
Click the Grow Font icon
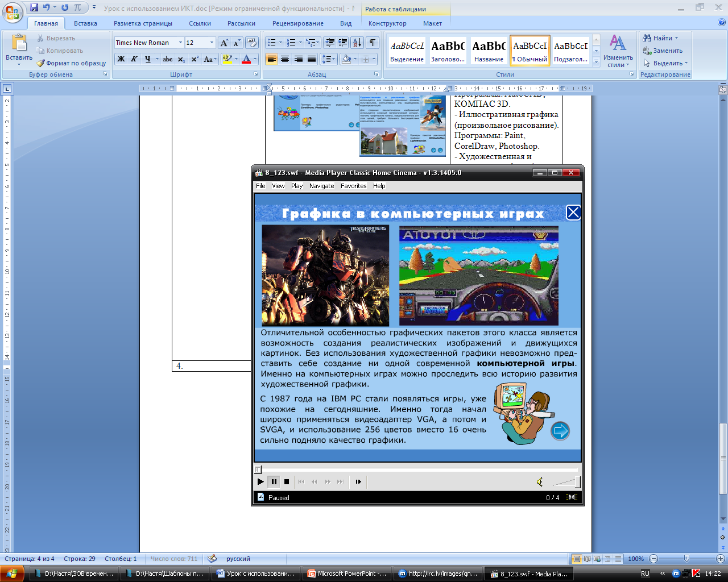(224, 43)
